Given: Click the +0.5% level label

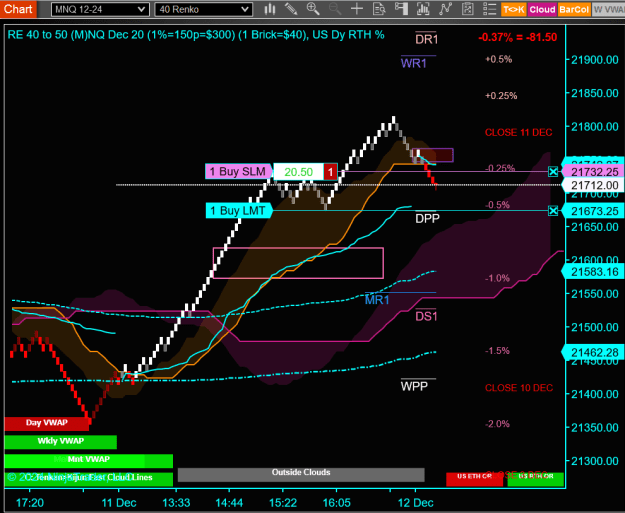Looking at the screenshot, I should (498, 59).
